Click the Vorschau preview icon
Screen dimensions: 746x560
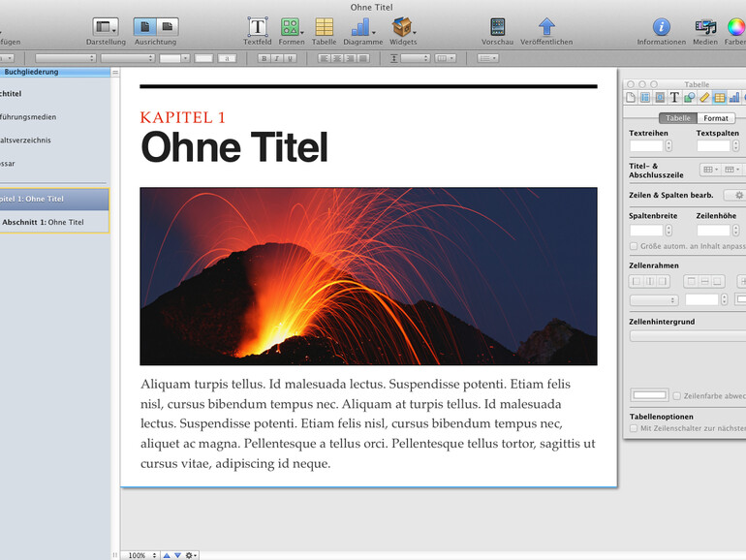(497, 27)
